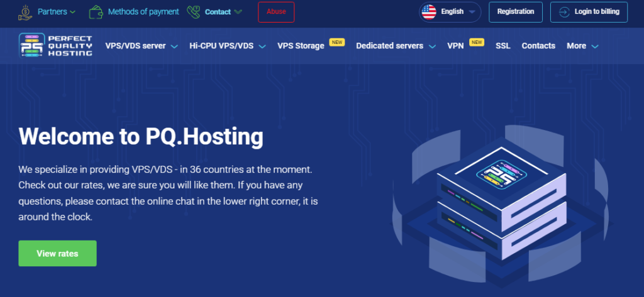Click the server stack illustration
This screenshot has height=297, width=644.
[x=501, y=204]
